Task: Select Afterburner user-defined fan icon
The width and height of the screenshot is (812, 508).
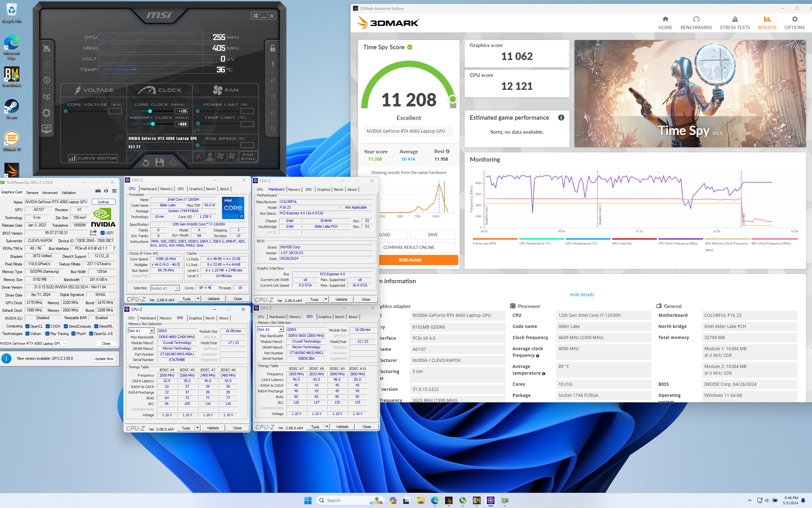Action: 210,157
